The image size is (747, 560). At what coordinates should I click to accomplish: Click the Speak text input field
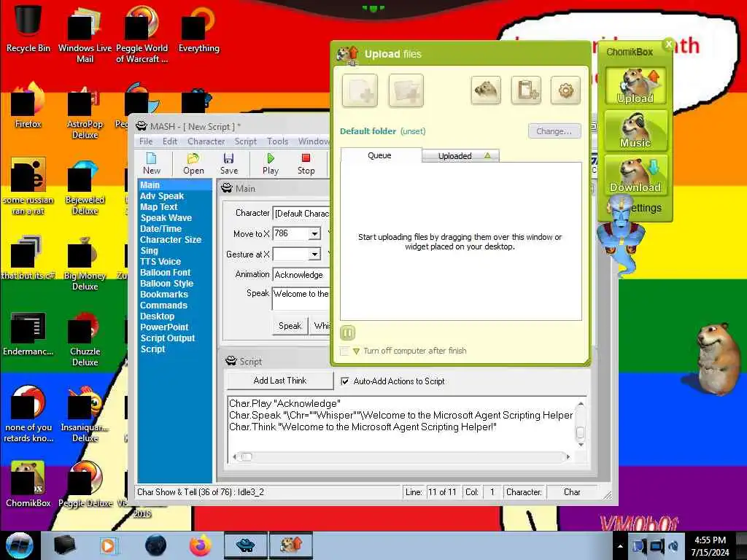pyautogui.click(x=301, y=298)
